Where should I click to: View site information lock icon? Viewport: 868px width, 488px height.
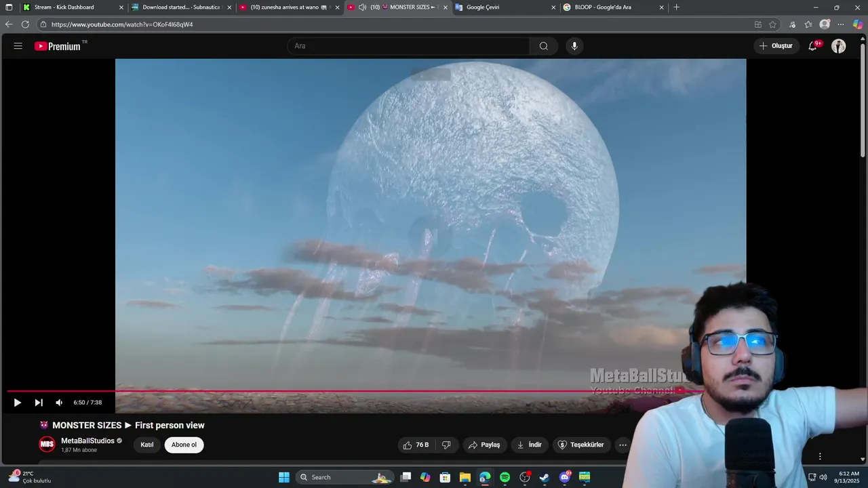(43, 24)
